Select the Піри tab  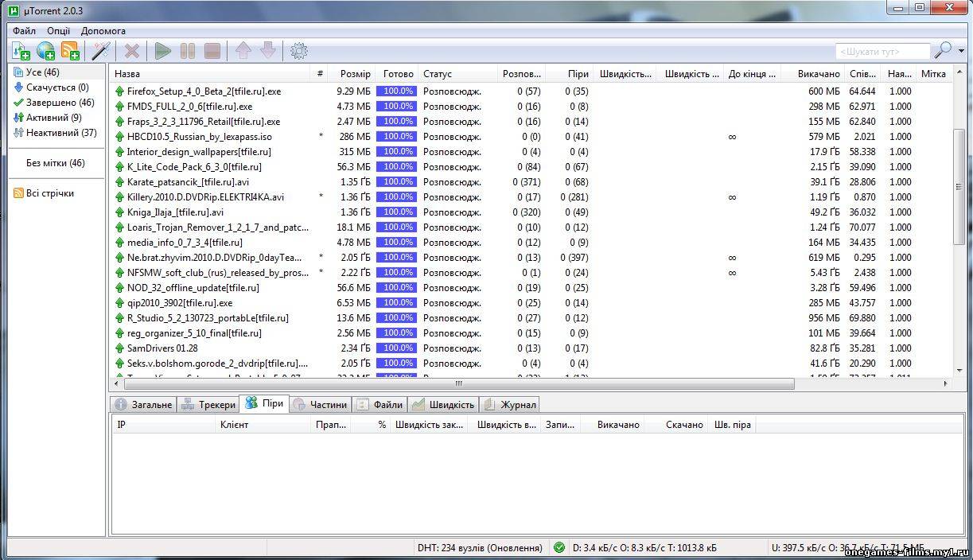coord(264,403)
